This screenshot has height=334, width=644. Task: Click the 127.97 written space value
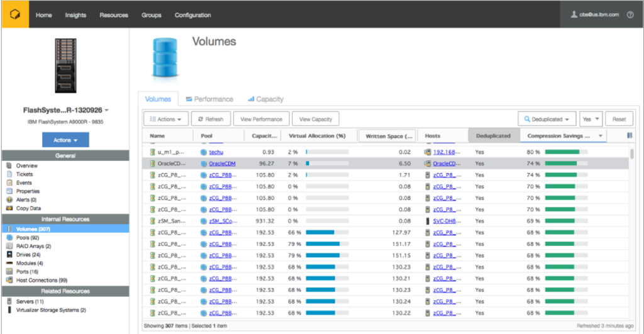[x=401, y=233]
